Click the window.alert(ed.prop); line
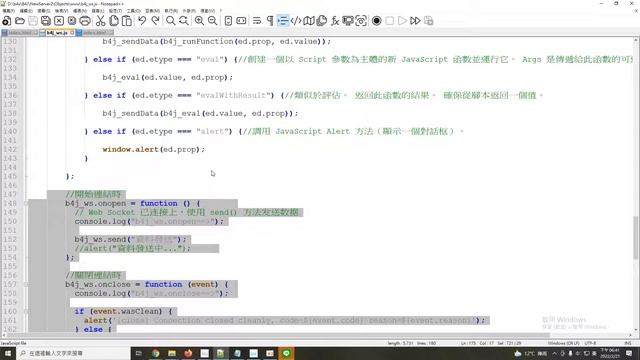The width and height of the screenshot is (640, 360). click(x=153, y=149)
